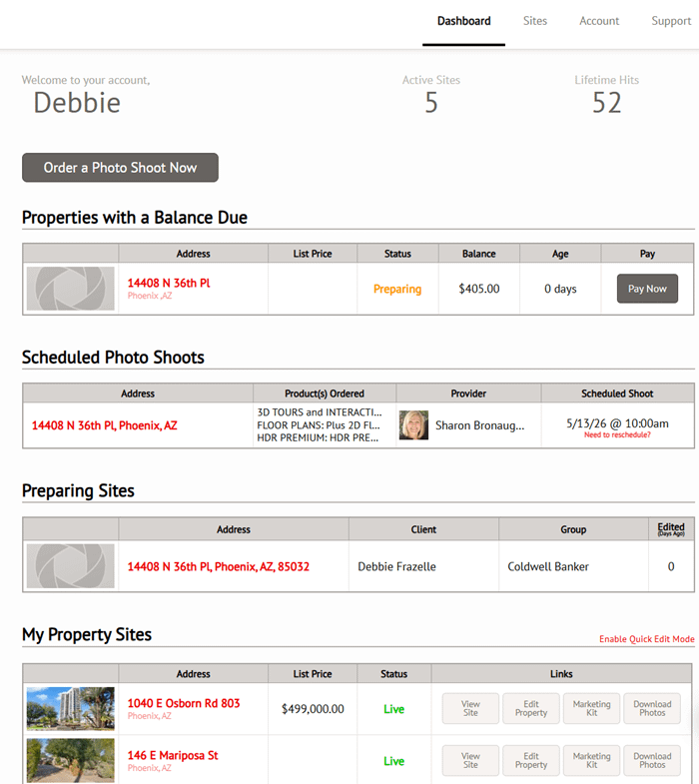Click placeholder shutter thumbnail in Balance Due table
Viewport: 699px width, 784px height.
click(x=71, y=289)
